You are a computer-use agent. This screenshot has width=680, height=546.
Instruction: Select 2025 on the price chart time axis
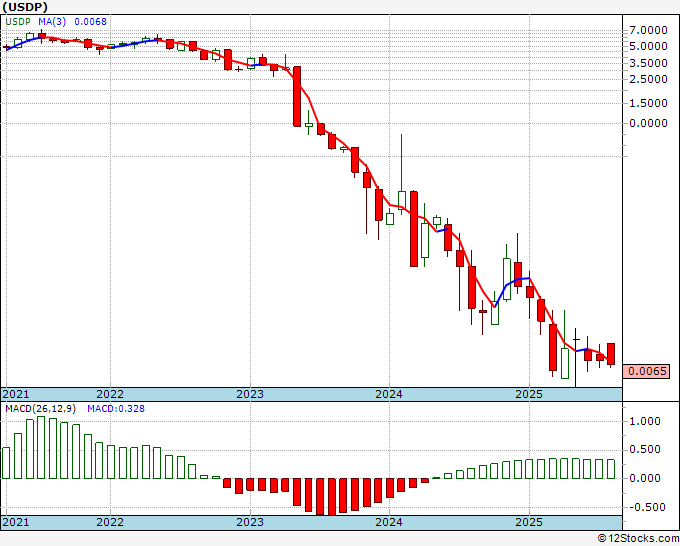pyautogui.click(x=529, y=394)
